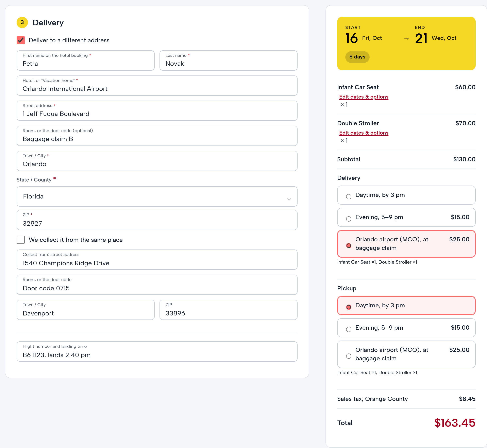The image size is (487, 448).
Task: Select Delivery Orlando airport (MCO) baggage claim
Action: tap(406, 244)
